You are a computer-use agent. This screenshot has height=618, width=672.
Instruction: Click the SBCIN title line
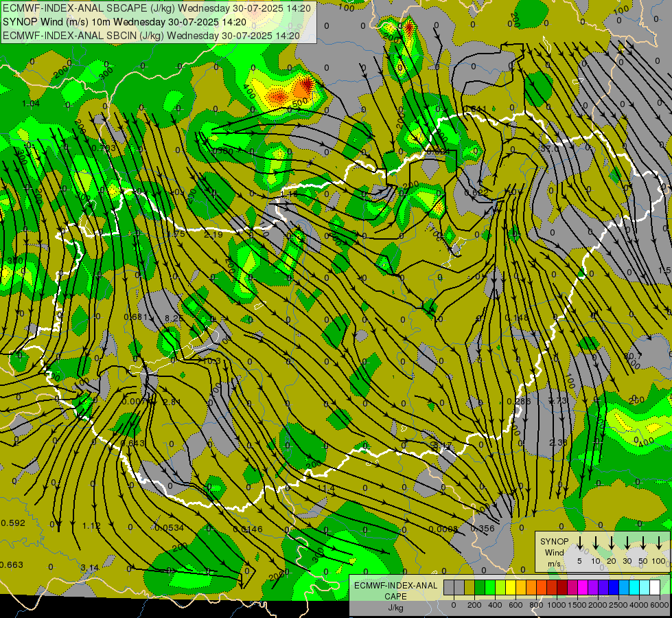click(151, 36)
